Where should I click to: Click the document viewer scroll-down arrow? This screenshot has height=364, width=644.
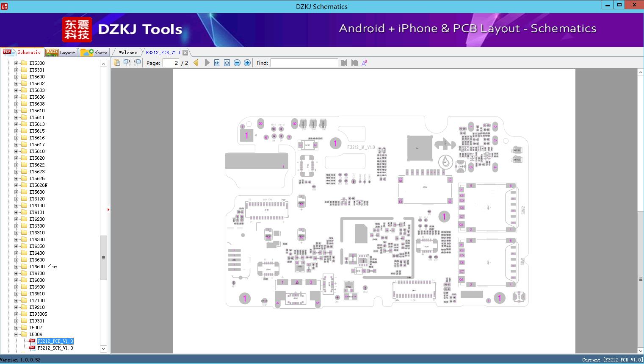click(640, 350)
